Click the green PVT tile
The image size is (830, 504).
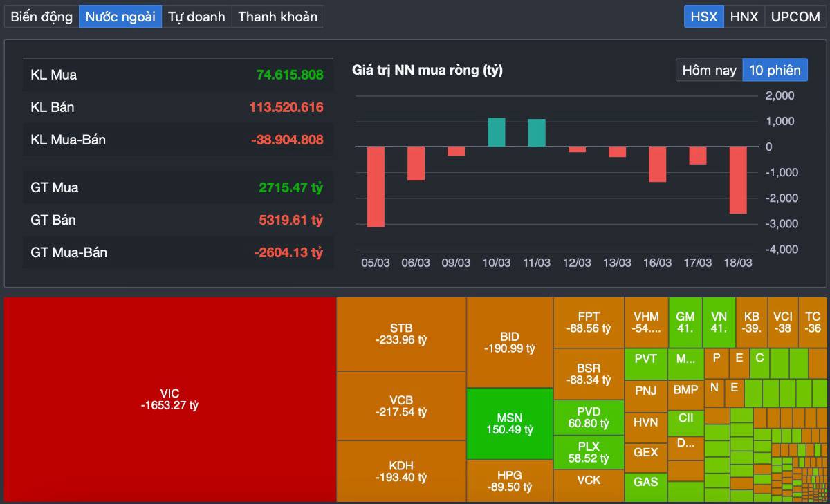tap(646, 364)
